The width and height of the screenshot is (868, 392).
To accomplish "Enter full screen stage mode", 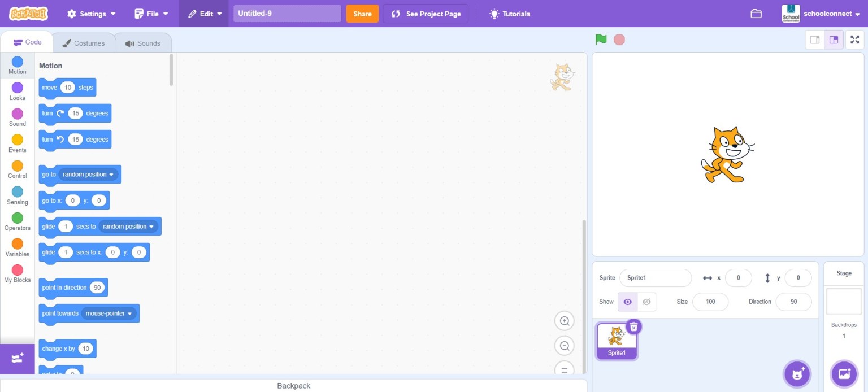I will click(x=854, y=40).
